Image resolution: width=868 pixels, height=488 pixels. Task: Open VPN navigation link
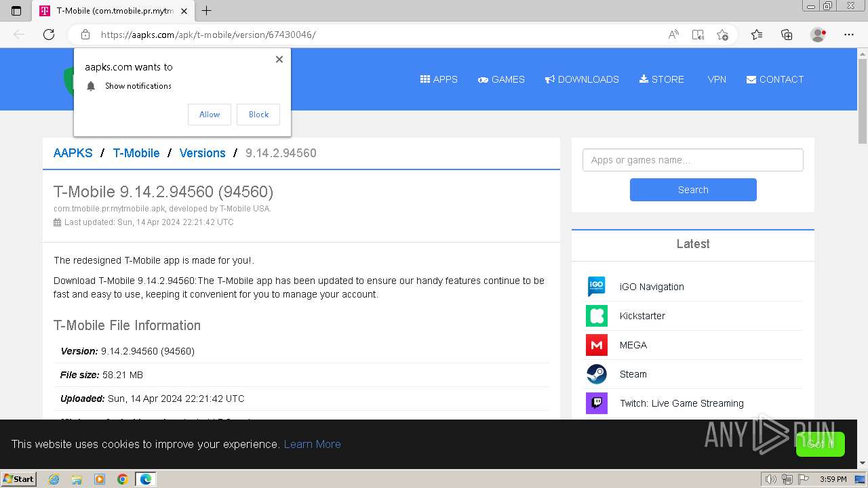[x=717, y=79]
